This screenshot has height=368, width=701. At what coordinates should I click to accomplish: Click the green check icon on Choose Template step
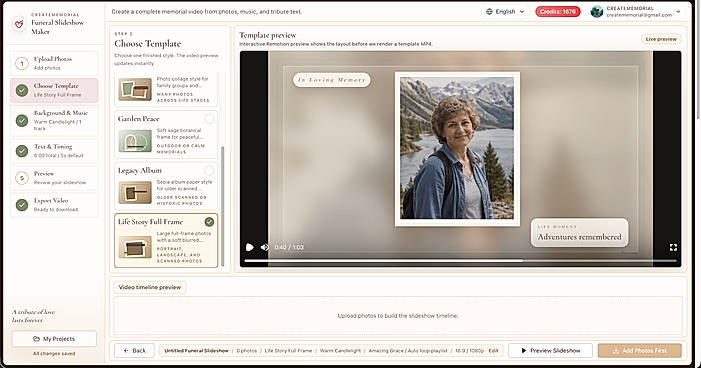[22, 90]
